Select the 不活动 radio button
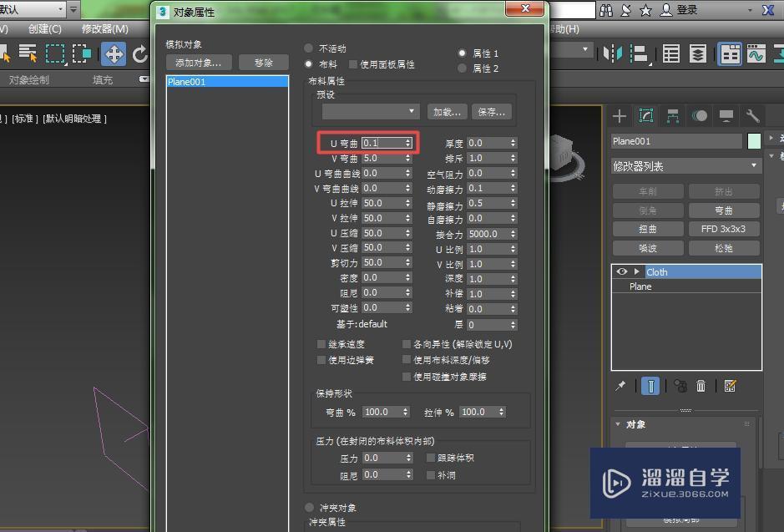 [310, 48]
